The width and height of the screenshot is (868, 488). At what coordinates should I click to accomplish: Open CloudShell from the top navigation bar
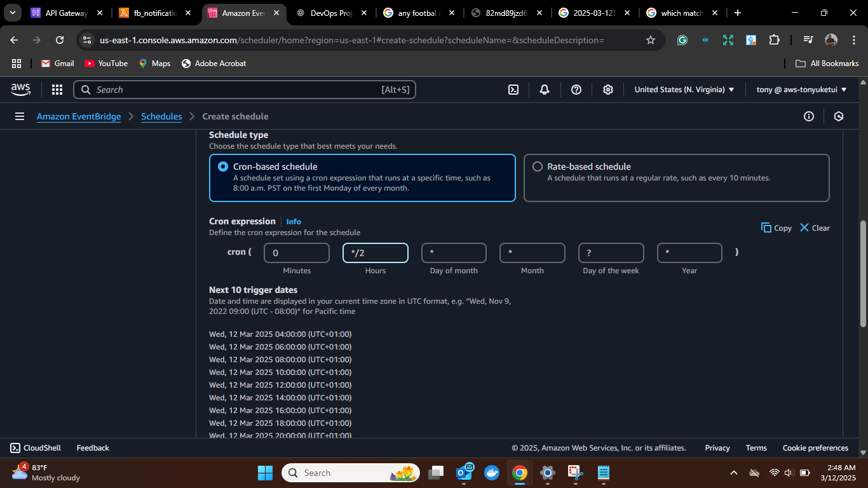point(513,90)
